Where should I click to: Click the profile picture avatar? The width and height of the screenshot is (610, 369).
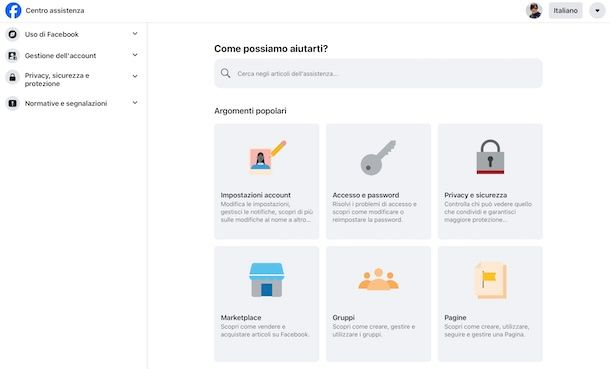pyautogui.click(x=534, y=10)
